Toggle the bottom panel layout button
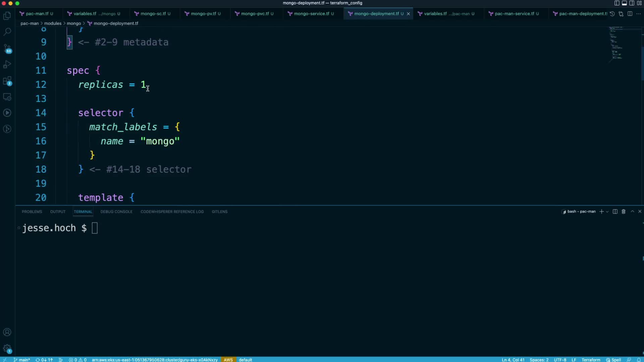This screenshot has height=362, width=644. coord(624,3)
